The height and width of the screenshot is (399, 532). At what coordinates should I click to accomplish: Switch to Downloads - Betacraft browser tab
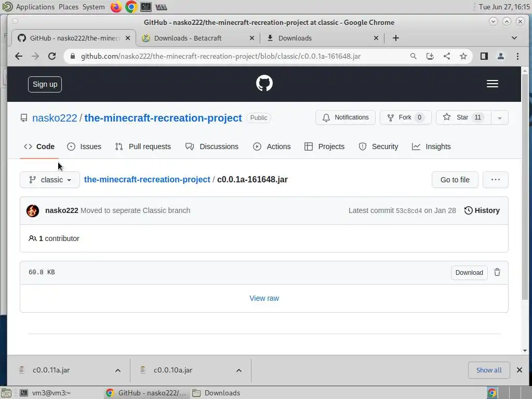click(198, 38)
